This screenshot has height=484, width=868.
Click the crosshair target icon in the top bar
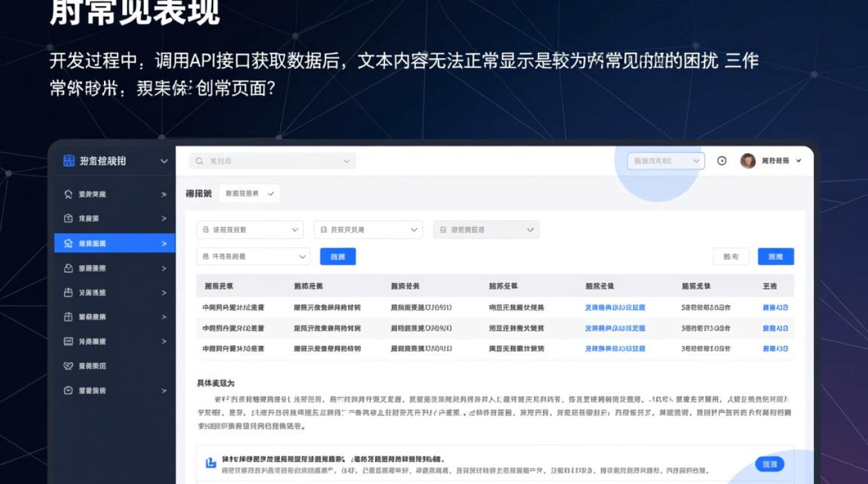[723, 161]
